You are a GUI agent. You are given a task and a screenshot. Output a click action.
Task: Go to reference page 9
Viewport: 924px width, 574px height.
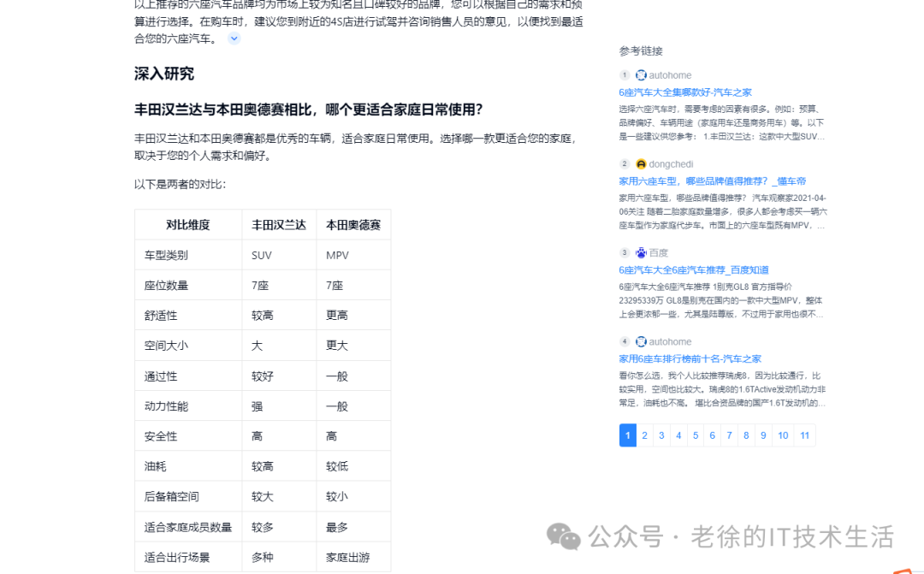point(763,435)
